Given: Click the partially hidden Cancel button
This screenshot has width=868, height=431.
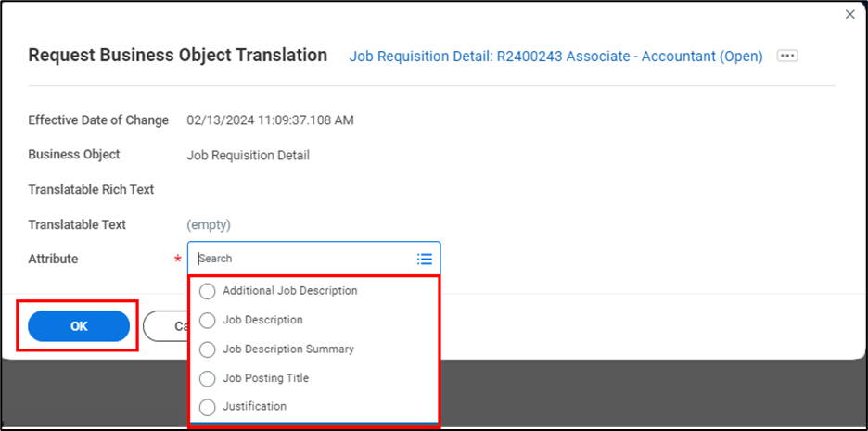Looking at the screenshot, I should pyautogui.click(x=164, y=326).
